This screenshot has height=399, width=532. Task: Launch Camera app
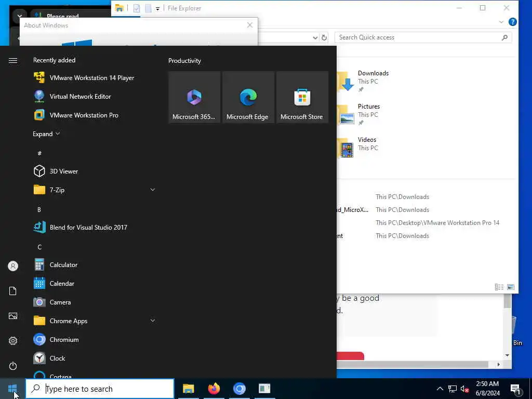coord(60,302)
